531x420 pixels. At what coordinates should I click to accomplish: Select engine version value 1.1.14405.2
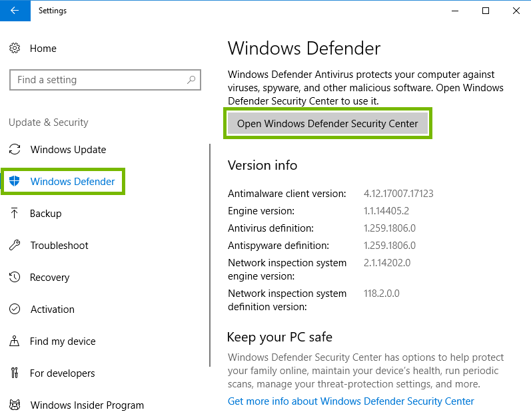386,211
